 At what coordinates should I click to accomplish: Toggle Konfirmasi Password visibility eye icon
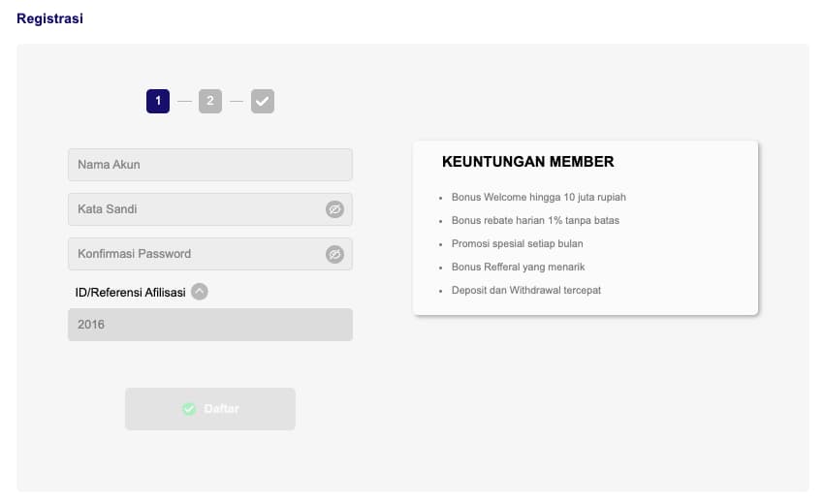[x=334, y=254]
